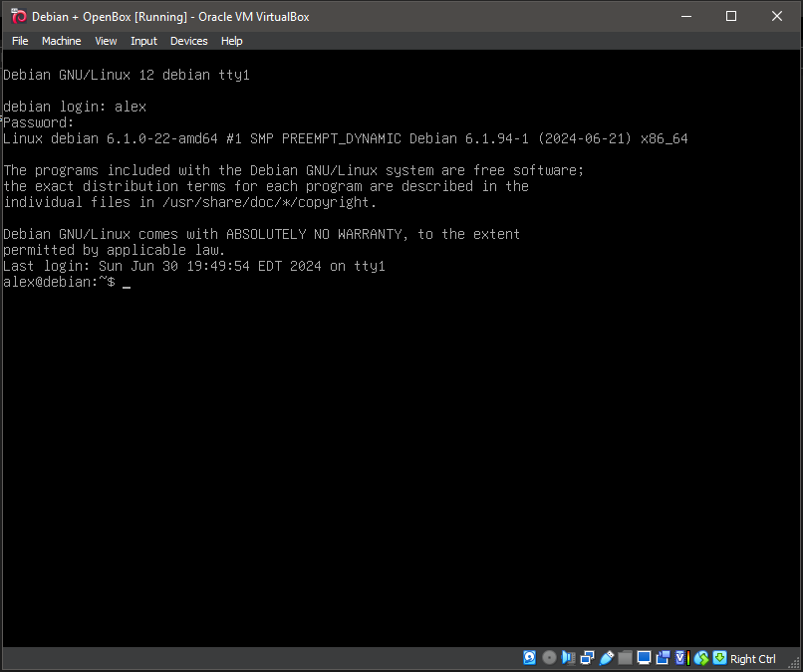This screenshot has width=803, height=672.
Task: Click the optical drives status icon
Action: click(x=549, y=657)
